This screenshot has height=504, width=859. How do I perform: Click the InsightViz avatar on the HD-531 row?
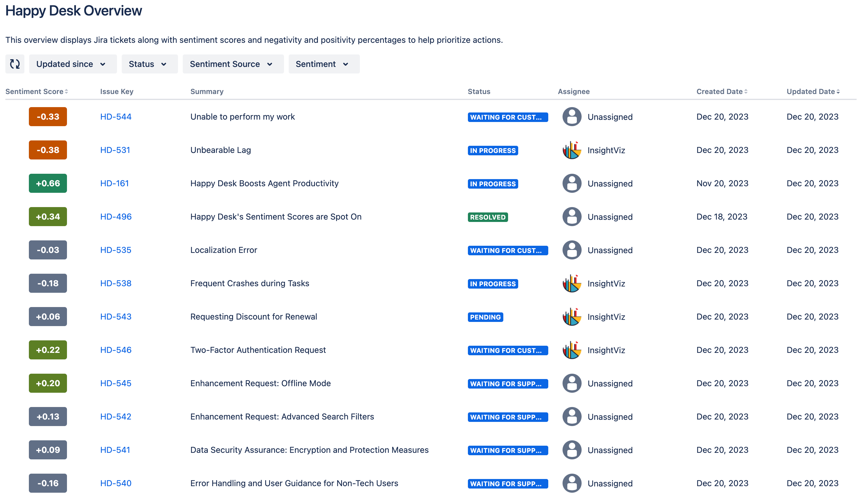(x=572, y=150)
